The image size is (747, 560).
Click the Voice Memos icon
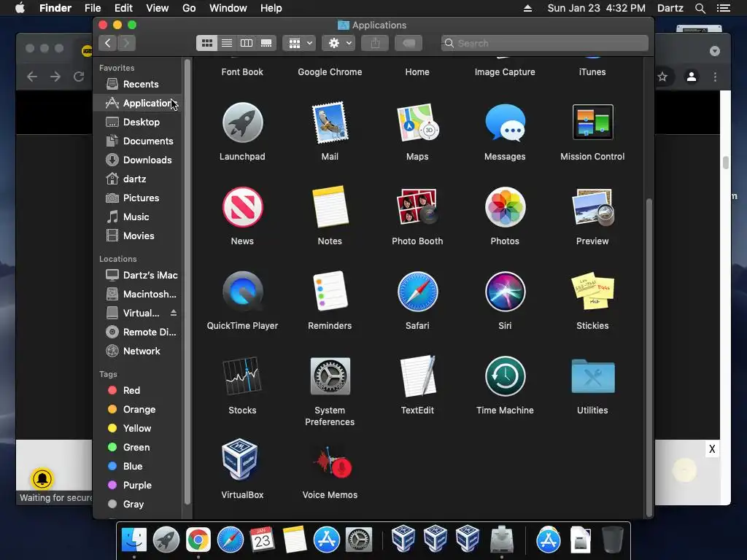point(333,461)
